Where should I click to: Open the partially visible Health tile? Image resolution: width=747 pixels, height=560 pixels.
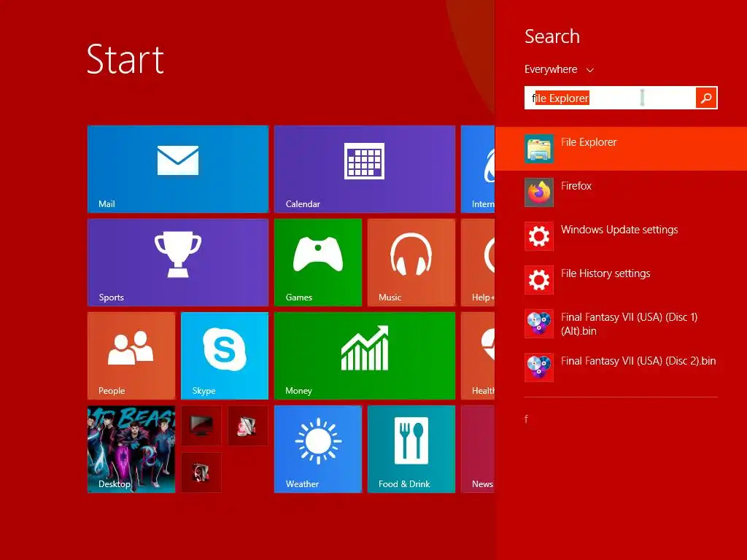(x=478, y=356)
